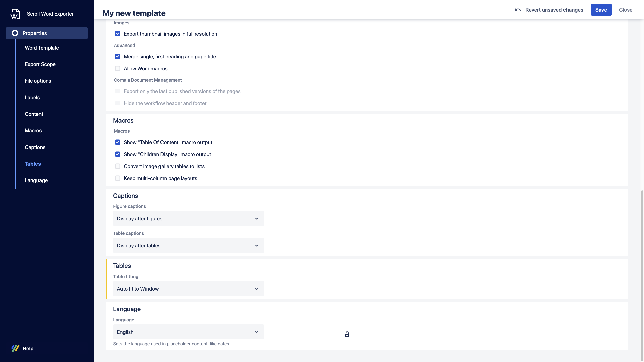Open the Table captions dropdown

point(188,245)
